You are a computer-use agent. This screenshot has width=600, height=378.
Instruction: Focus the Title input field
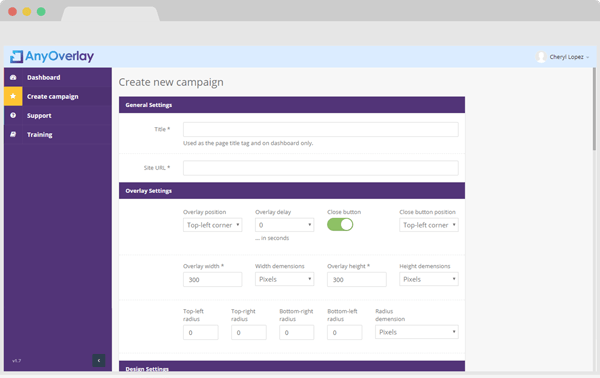(321, 129)
